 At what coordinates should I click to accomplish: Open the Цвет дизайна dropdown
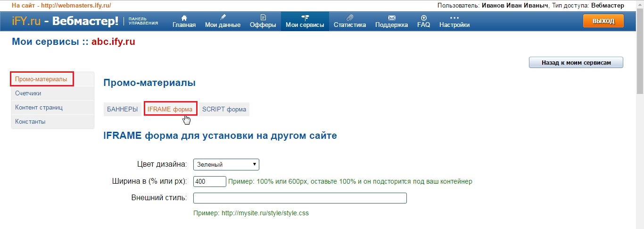tap(226, 164)
